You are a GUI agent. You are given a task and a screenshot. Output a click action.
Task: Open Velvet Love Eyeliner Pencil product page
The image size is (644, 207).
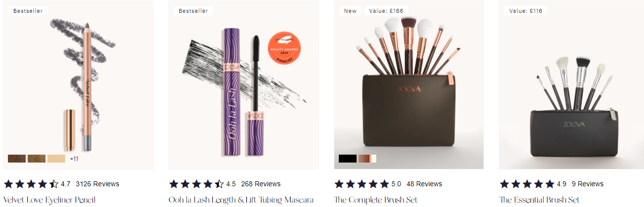(x=49, y=200)
